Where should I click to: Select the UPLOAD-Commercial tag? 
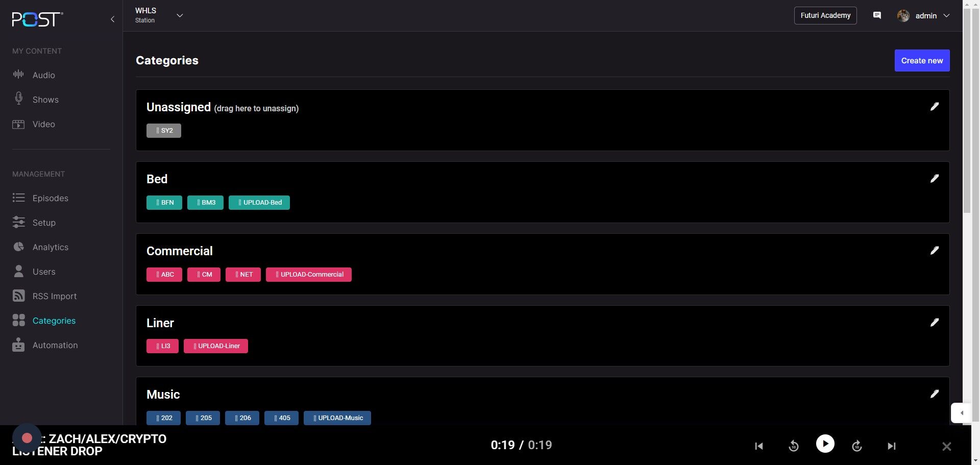point(309,275)
